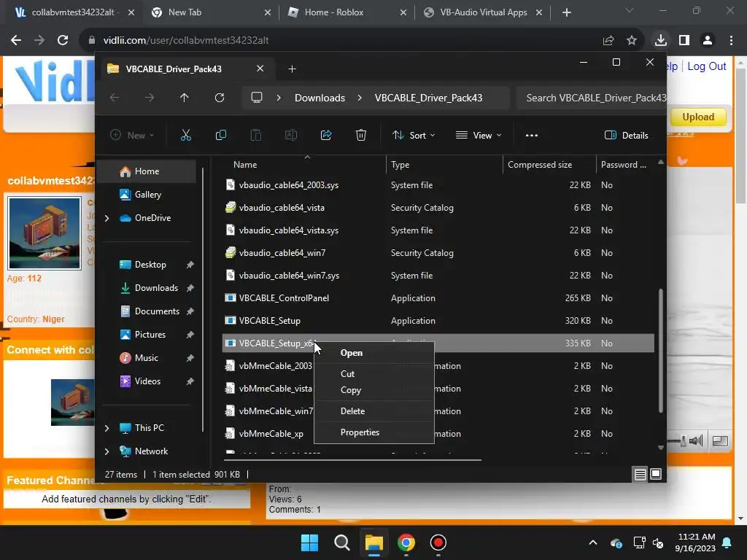Click the Delete trash icon in toolbar
Viewport: 747px width, 560px height.
(x=361, y=135)
